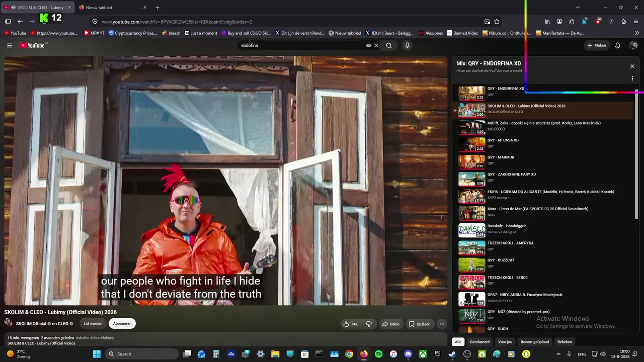Open the Firefox library icon
Screen dimensions: 644x362
click(x=547, y=22)
